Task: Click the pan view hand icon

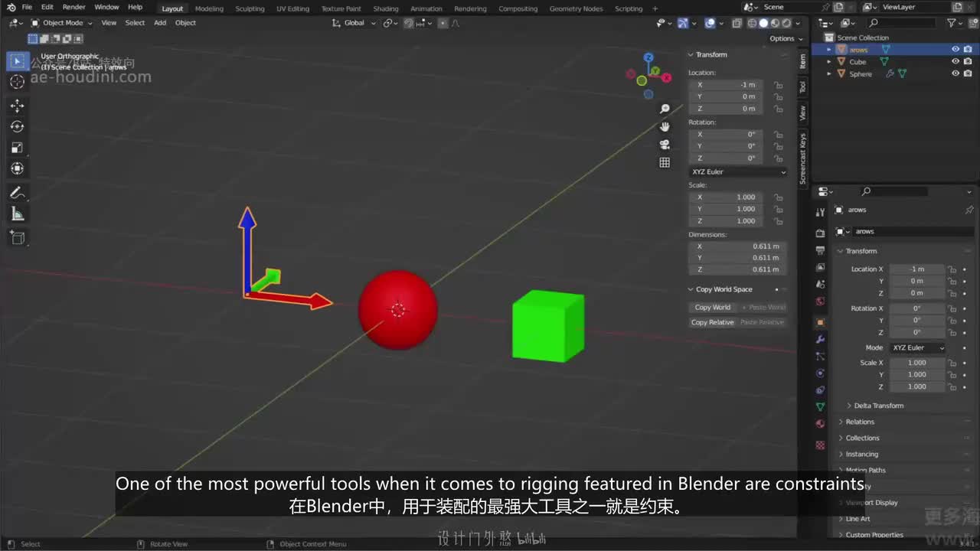Action: coord(665,126)
